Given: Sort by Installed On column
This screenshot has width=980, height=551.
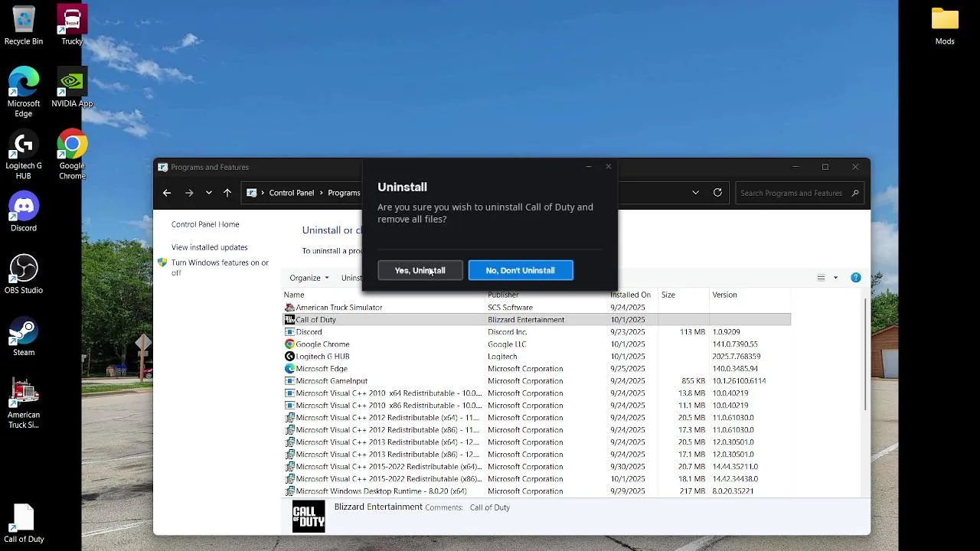Looking at the screenshot, I should (630, 295).
